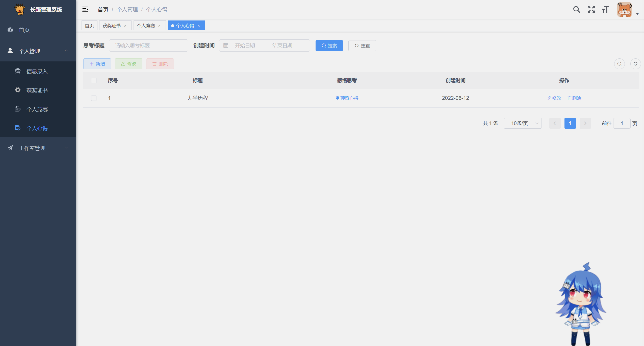Select all rows with header checkbox
This screenshot has width=644, height=346.
94,81
